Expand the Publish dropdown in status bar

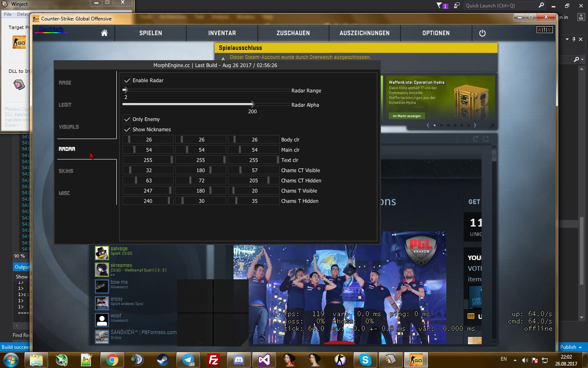pos(571,347)
